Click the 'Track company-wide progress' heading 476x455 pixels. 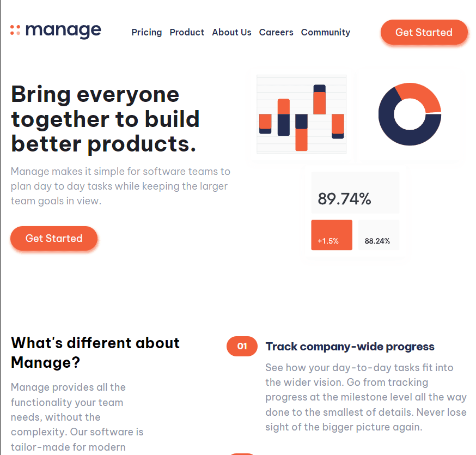pos(350,346)
